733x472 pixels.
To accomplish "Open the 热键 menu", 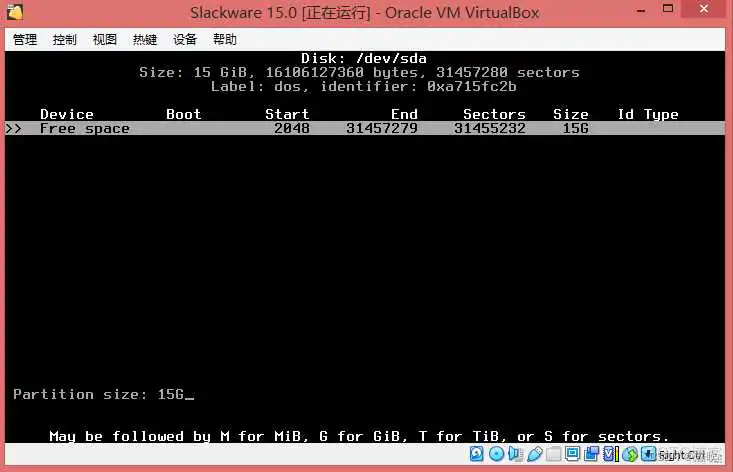I will [145, 40].
